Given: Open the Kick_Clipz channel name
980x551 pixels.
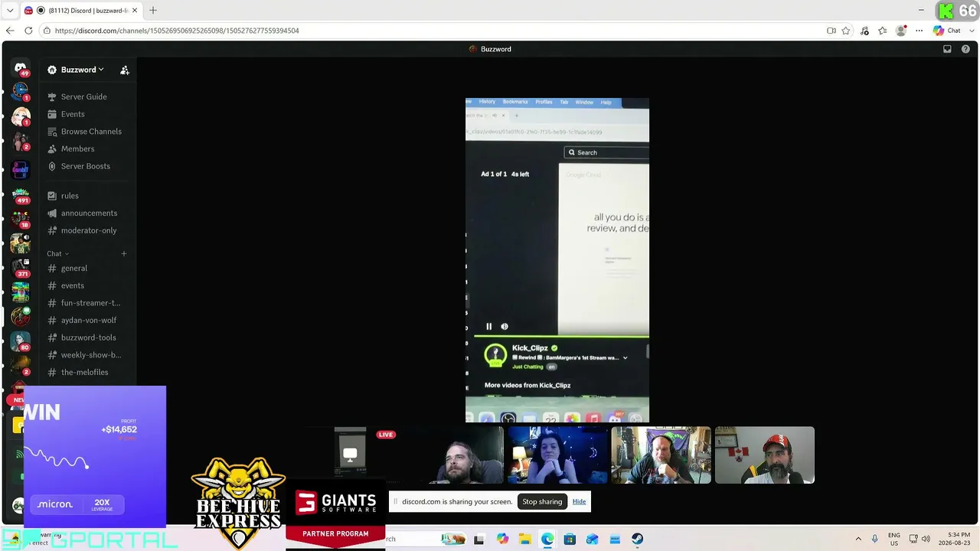Looking at the screenshot, I should click(530, 348).
